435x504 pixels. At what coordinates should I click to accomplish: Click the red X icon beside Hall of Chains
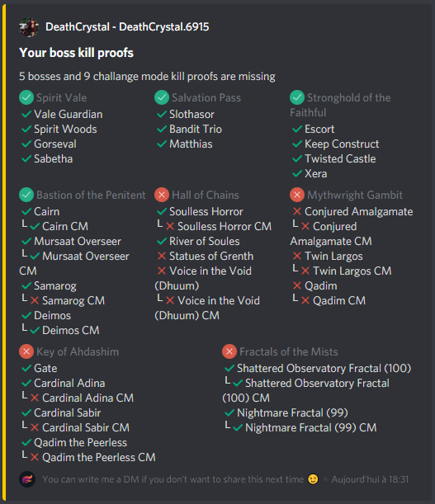tap(162, 195)
